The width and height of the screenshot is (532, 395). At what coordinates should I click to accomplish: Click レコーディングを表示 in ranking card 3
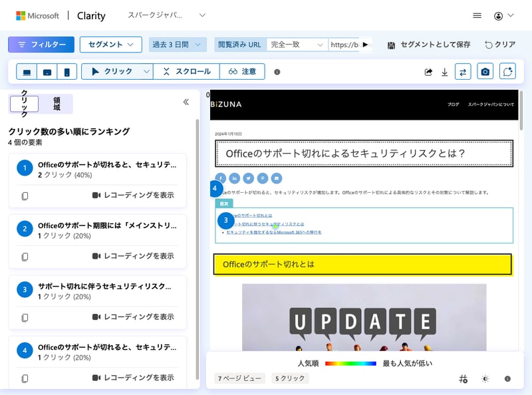coord(133,317)
